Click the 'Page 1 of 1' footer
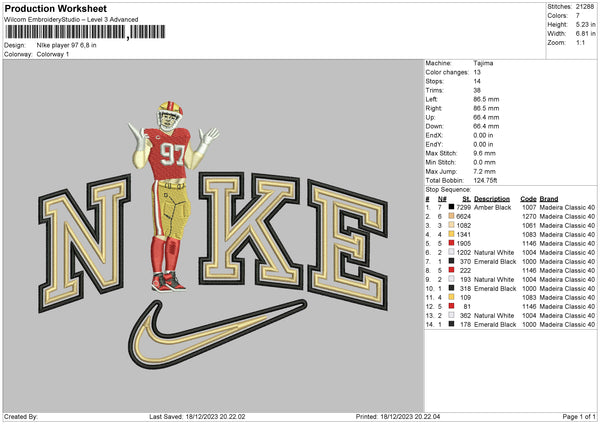 pyautogui.click(x=579, y=416)
